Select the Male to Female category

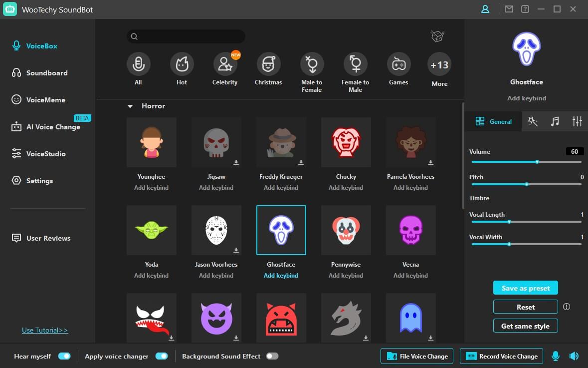(312, 64)
